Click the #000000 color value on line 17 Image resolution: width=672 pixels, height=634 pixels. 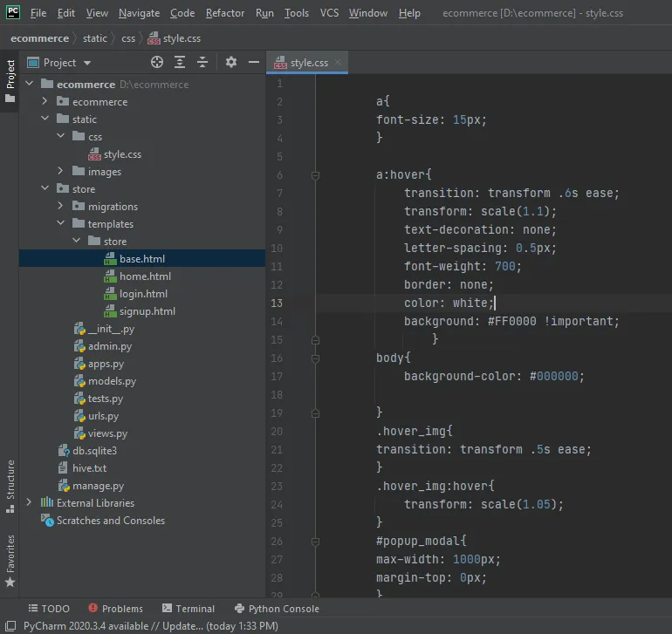click(x=553, y=376)
